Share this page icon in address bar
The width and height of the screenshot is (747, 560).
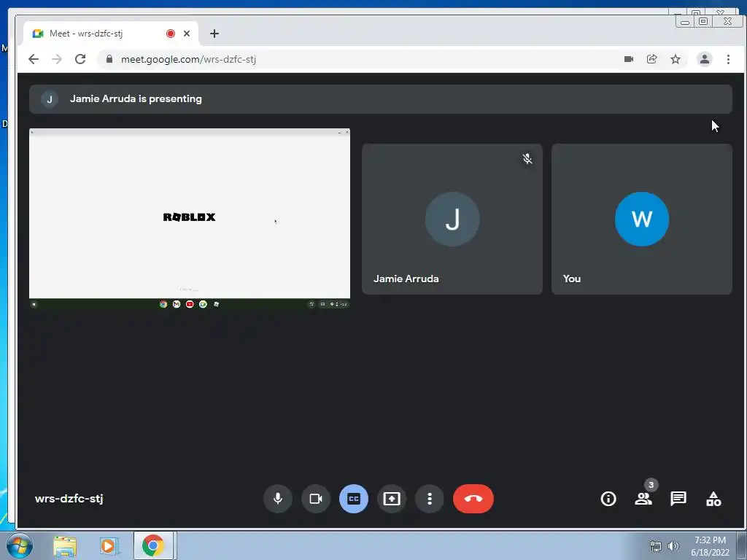click(x=652, y=59)
